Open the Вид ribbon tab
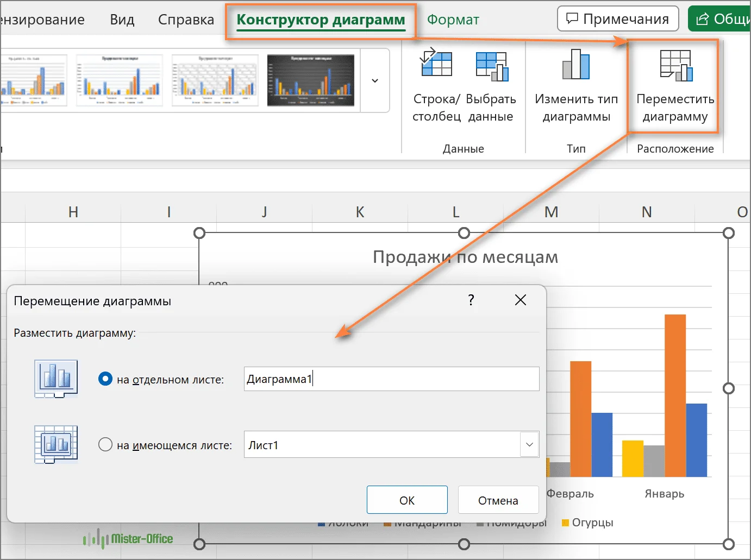 (122, 20)
